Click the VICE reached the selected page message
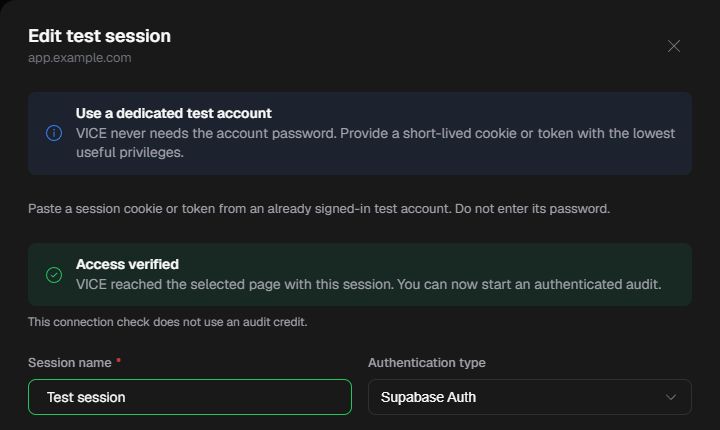 (368, 284)
